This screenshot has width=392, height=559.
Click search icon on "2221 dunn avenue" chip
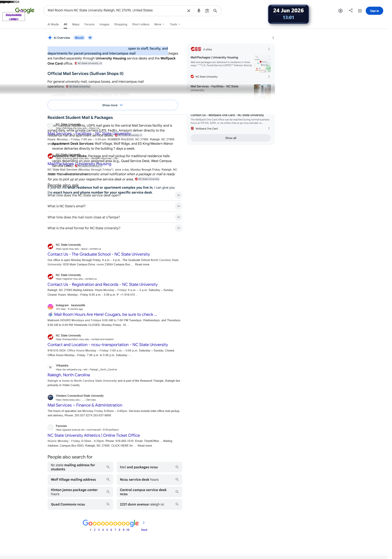[x=177, y=504]
